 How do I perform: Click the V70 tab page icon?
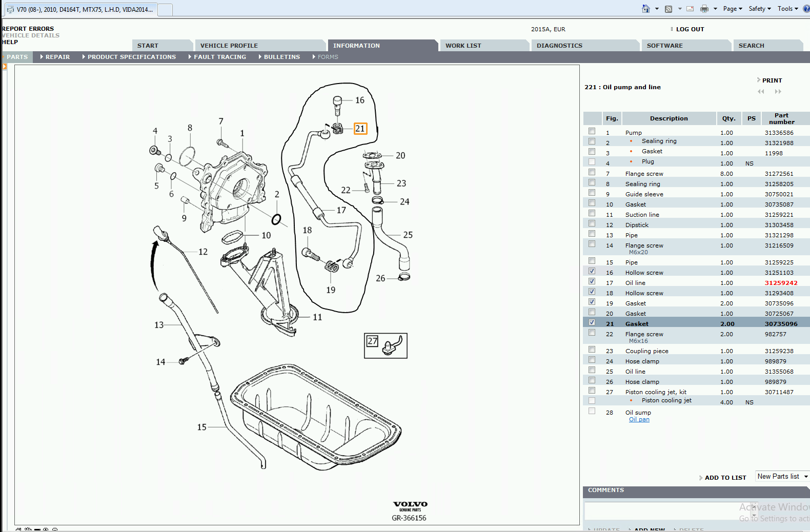tap(10, 9)
